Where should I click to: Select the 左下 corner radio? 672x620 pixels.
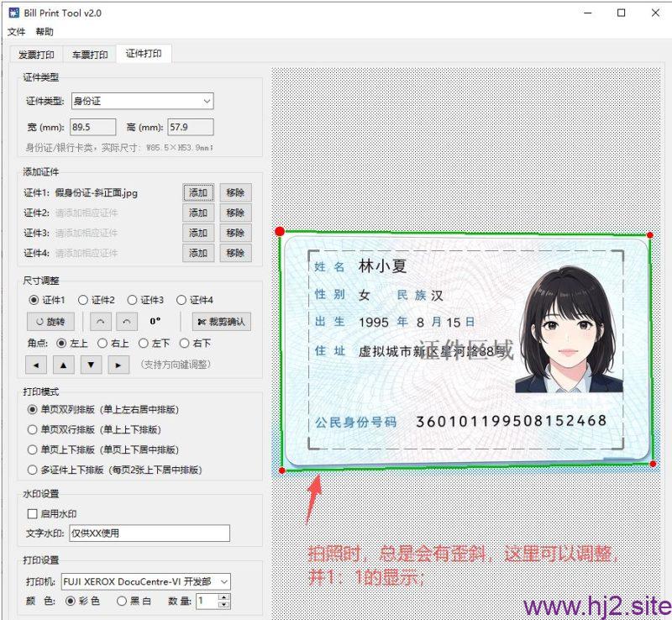click(143, 344)
